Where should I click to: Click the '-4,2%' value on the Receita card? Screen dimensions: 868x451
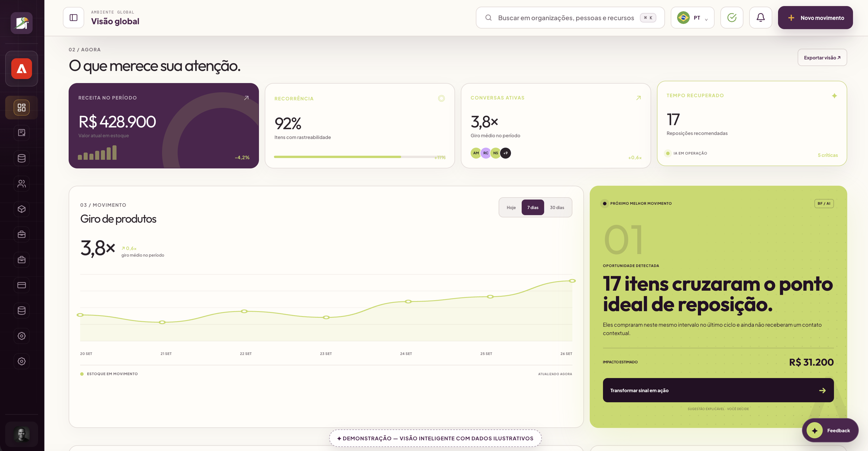coord(242,157)
